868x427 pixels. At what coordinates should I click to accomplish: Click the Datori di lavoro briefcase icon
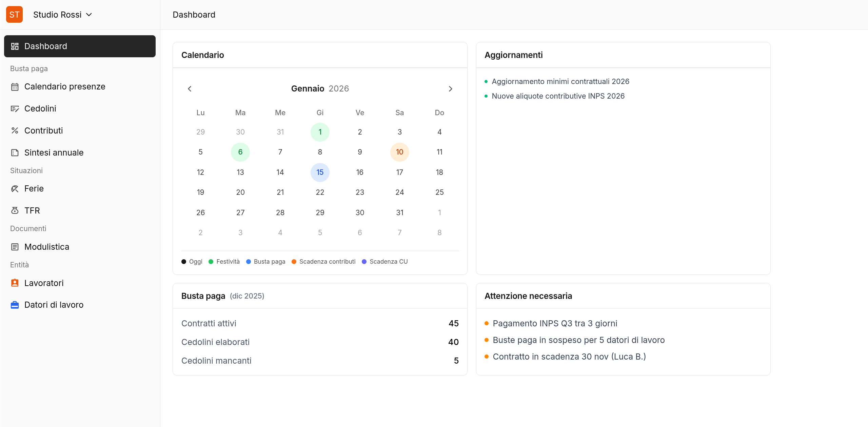point(15,305)
